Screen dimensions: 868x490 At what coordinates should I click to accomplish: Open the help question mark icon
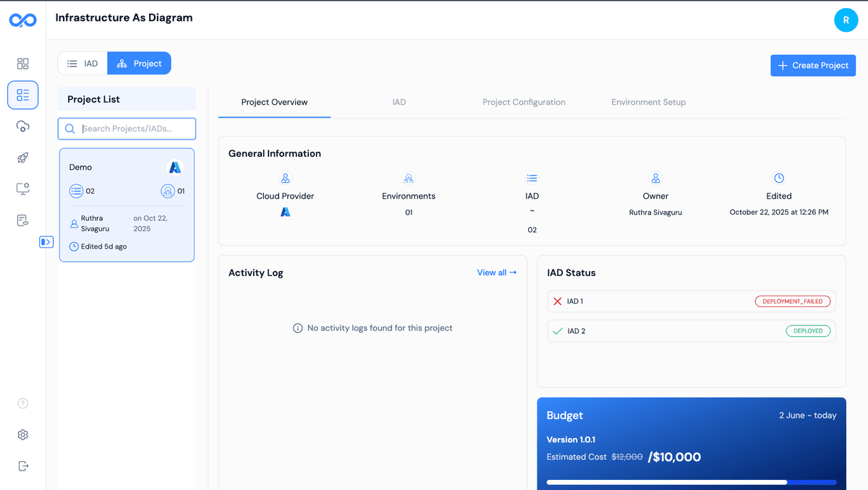tap(22, 403)
